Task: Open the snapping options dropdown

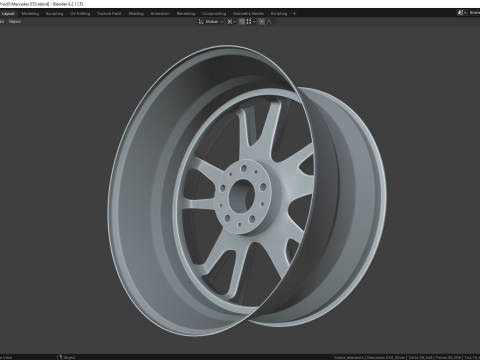Action: [x=251, y=22]
